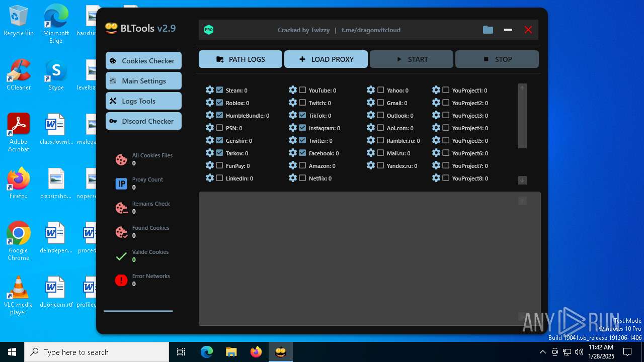
Task: Click the t.me/dragonvitcloud link text
Action: tap(371, 30)
